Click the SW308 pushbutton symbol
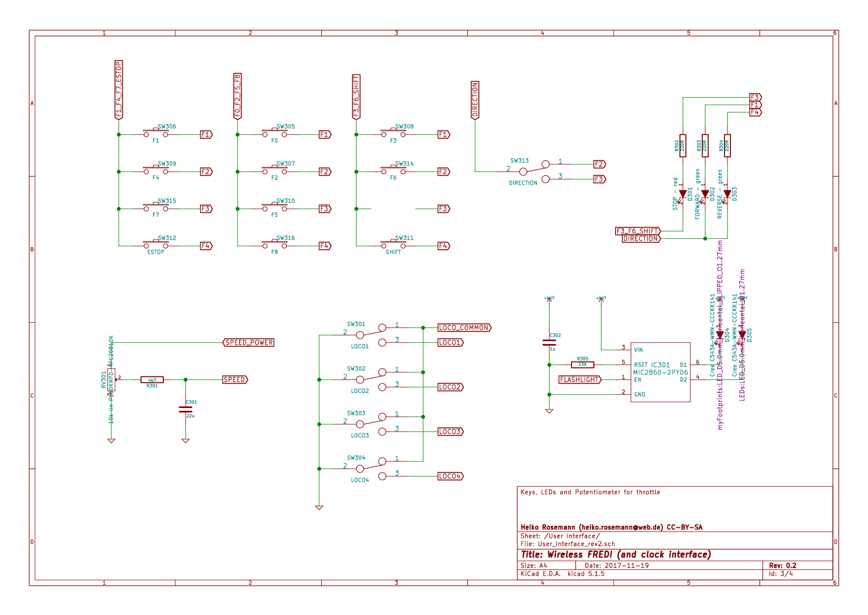 click(x=393, y=133)
